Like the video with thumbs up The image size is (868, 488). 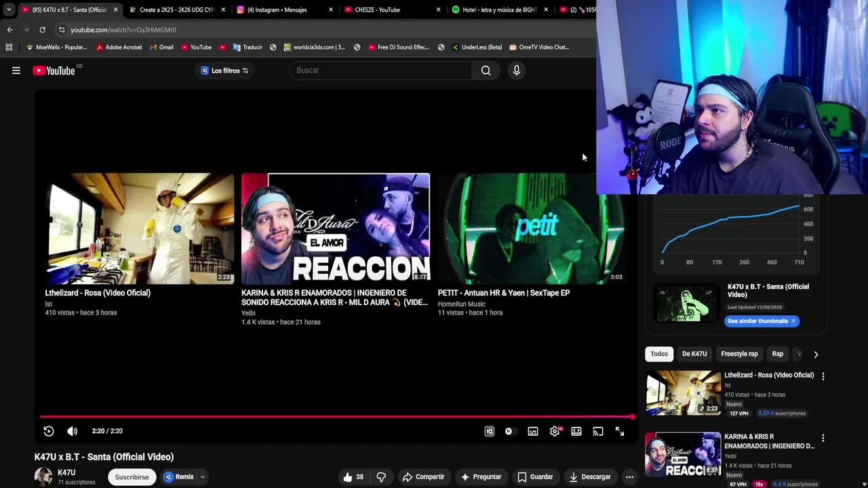pos(353,477)
